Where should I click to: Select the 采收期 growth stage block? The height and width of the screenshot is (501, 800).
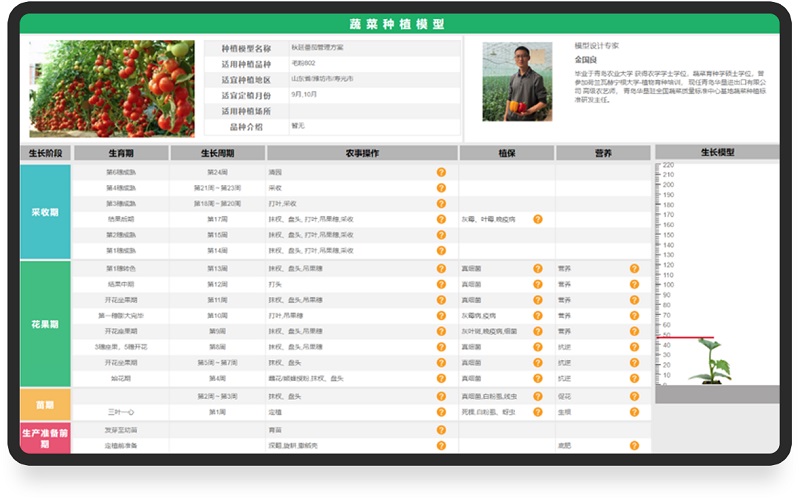click(45, 212)
